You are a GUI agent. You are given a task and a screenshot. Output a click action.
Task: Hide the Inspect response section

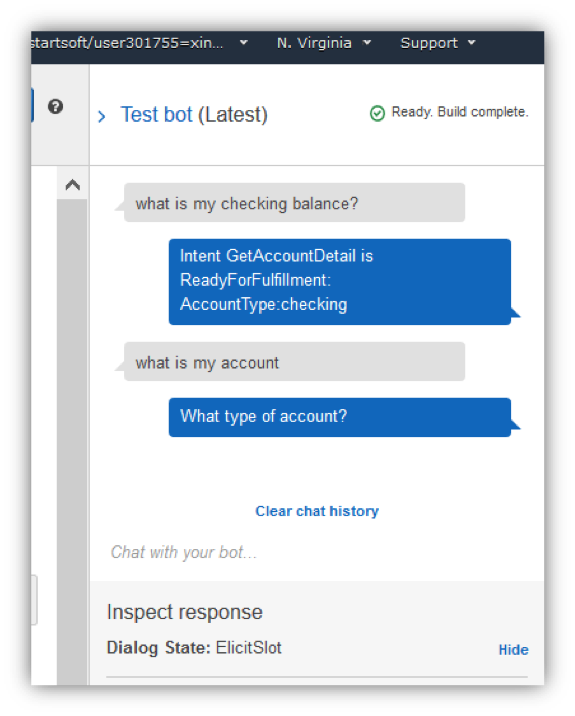coord(513,650)
